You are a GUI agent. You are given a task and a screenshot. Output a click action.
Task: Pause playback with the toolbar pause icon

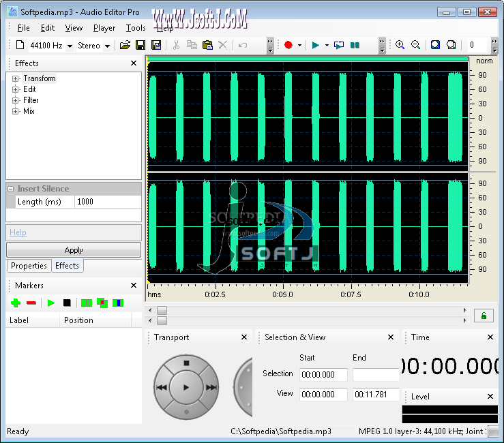[355, 45]
